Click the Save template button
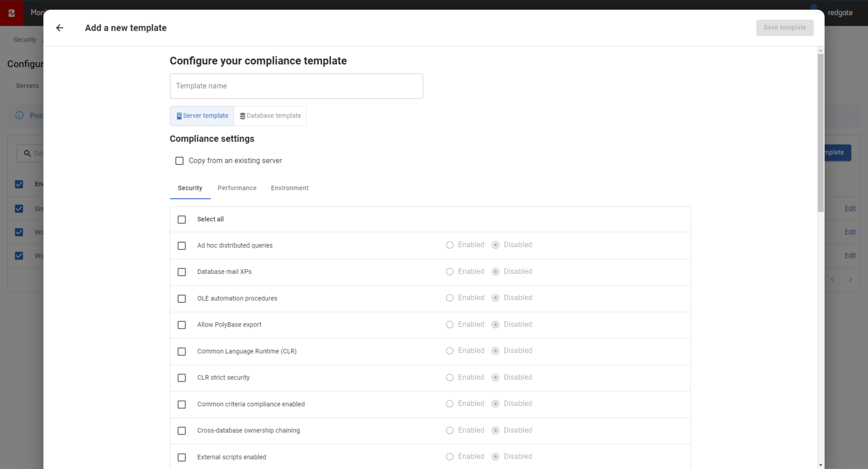868x469 pixels. pyautogui.click(x=784, y=28)
